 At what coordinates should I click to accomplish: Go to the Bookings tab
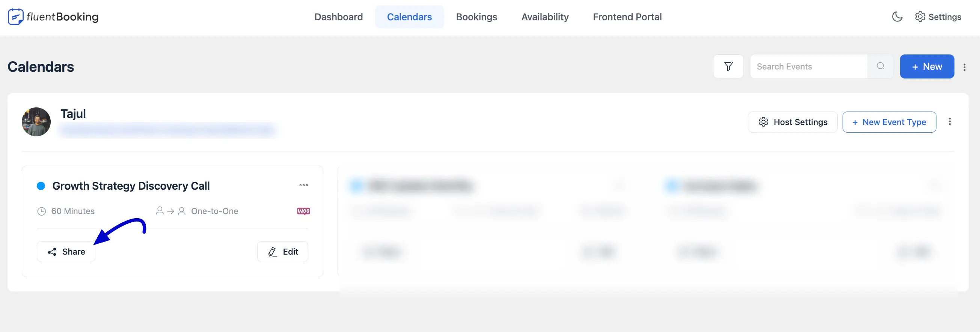coord(476,17)
